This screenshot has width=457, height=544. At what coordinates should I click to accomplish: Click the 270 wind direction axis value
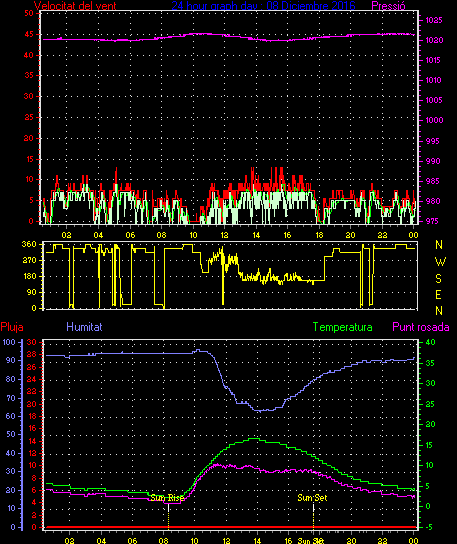(x=29, y=260)
